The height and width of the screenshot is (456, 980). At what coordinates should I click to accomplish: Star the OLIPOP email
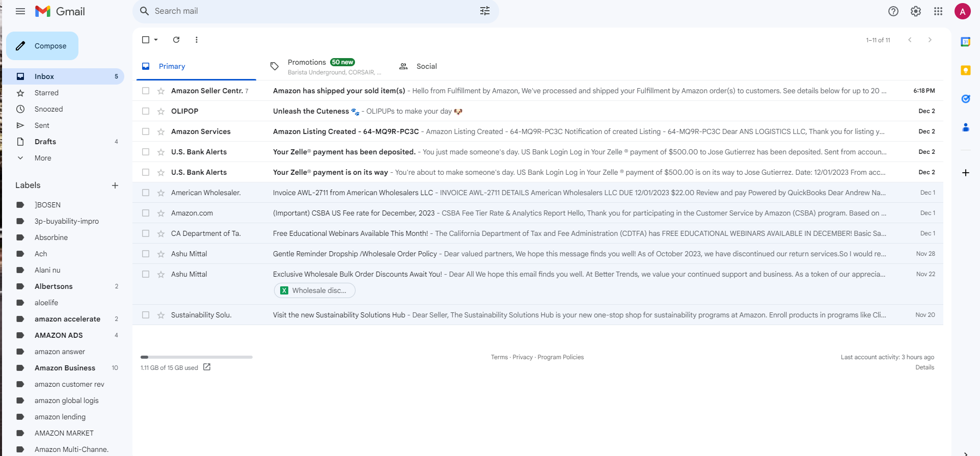[x=161, y=111]
